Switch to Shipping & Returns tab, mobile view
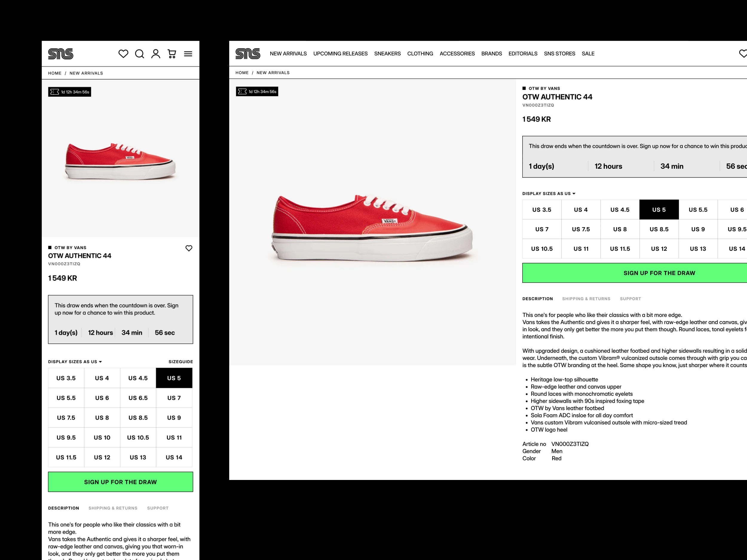 (x=113, y=508)
